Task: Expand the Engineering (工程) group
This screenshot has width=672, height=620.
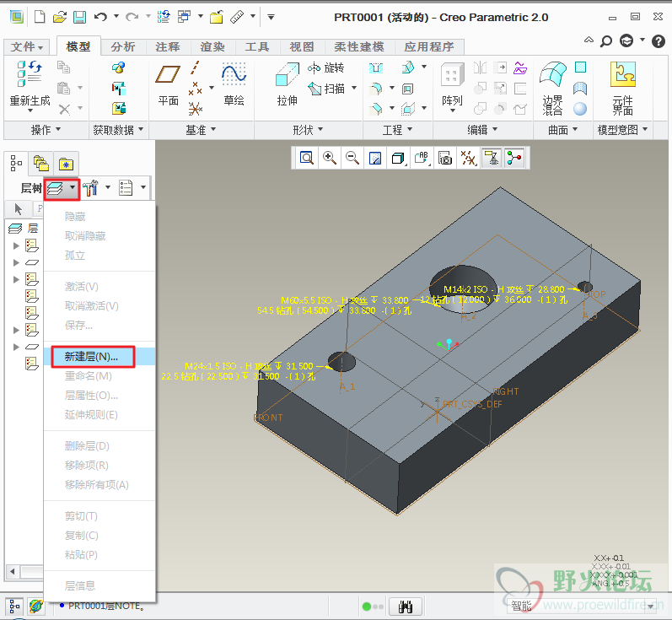Action: click(397, 130)
